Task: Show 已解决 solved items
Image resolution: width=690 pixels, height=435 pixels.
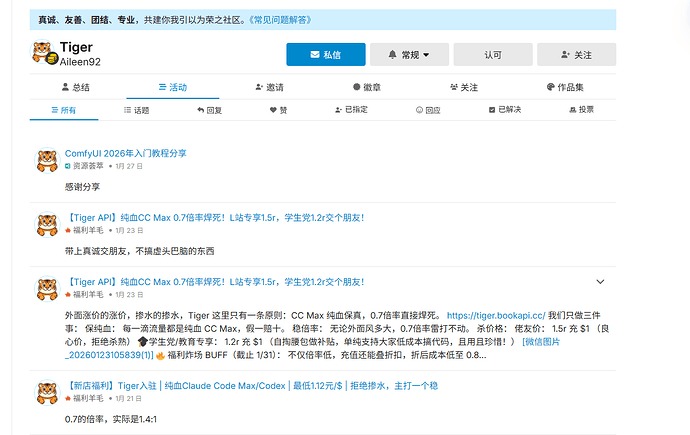Action: [x=505, y=110]
